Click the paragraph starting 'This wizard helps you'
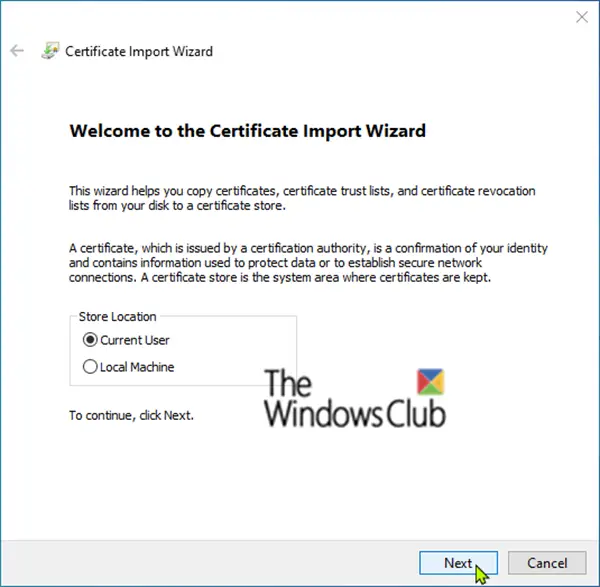The width and height of the screenshot is (600, 587). (302, 198)
